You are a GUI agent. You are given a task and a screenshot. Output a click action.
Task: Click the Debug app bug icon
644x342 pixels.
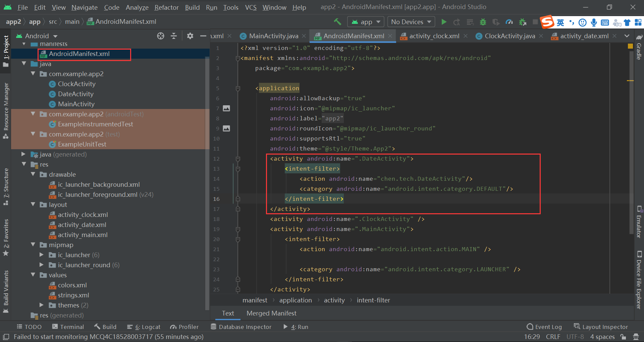coord(483,22)
